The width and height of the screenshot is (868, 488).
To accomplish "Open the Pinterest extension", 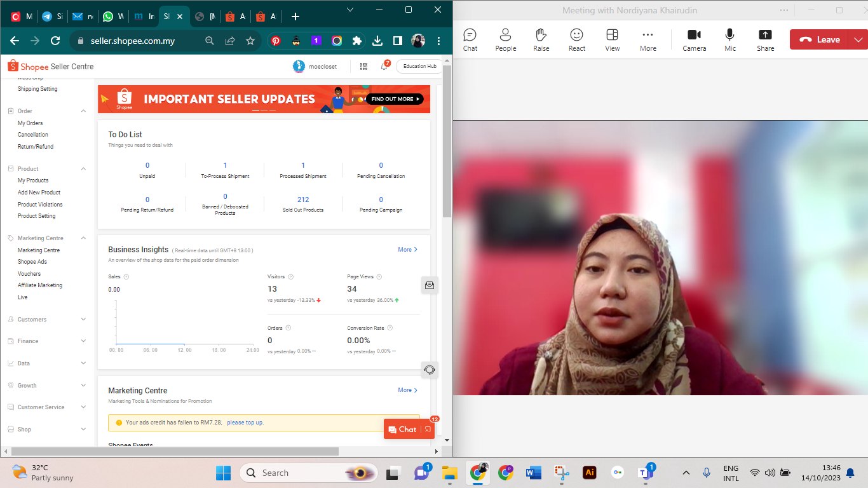I will [276, 41].
